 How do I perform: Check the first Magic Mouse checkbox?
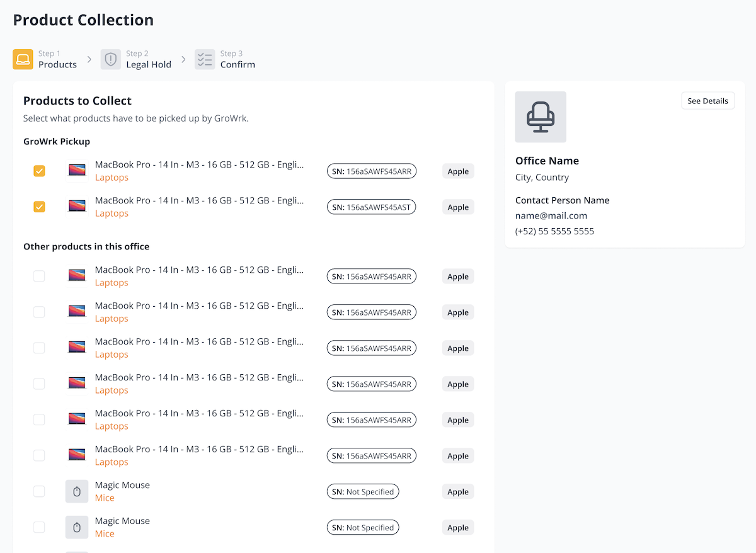(x=39, y=491)
